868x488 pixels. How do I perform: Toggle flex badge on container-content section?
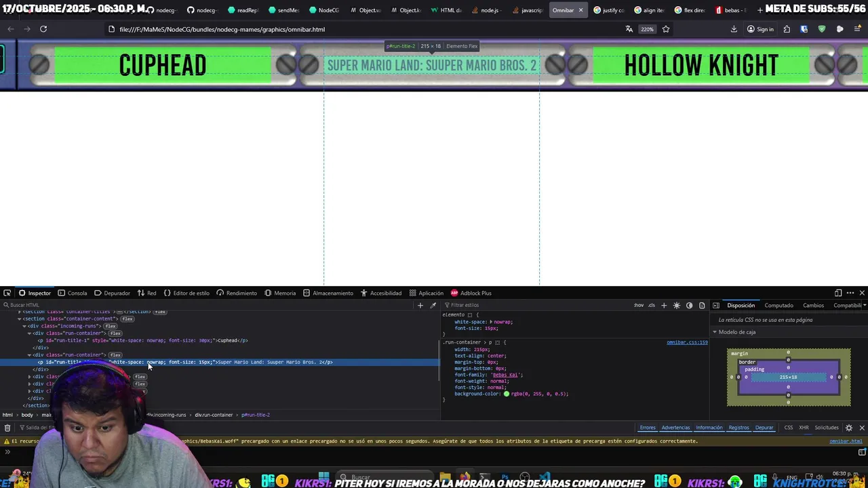tap(127, 319)
